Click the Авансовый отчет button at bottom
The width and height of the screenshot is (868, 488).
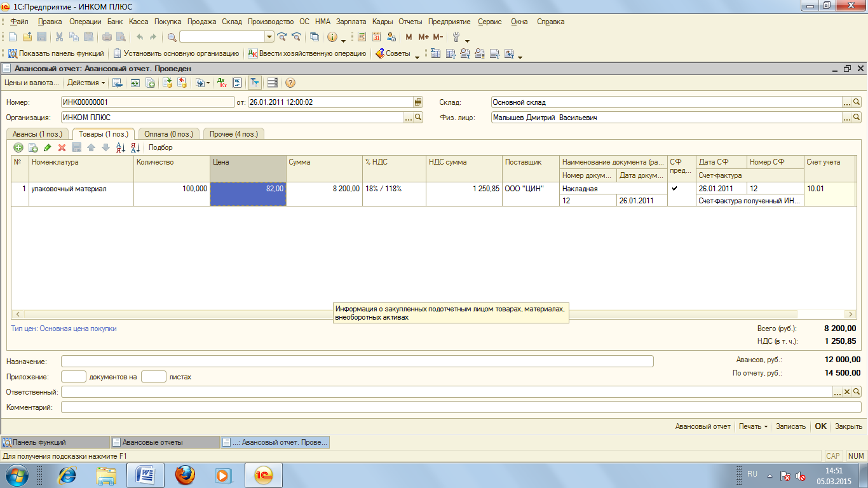click(703, 426)
